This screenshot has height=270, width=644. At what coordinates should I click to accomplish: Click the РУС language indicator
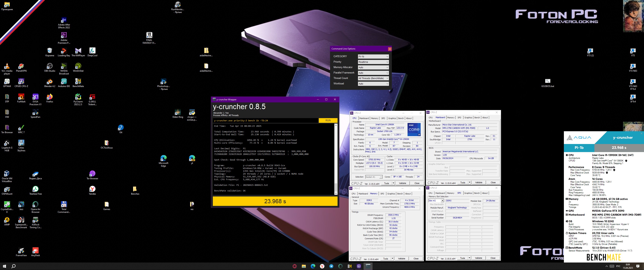pyautogui.click(x=618, y=266)
